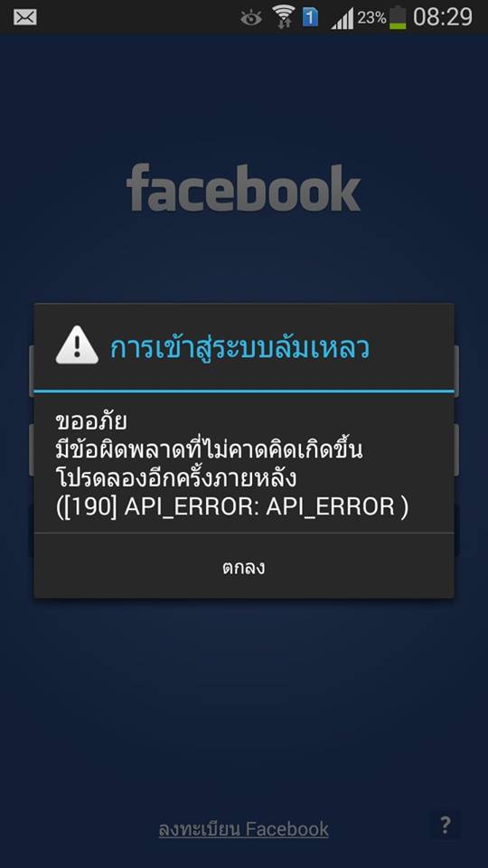Tap the blue SIM 1 indicator icon

tap(310, 17)
